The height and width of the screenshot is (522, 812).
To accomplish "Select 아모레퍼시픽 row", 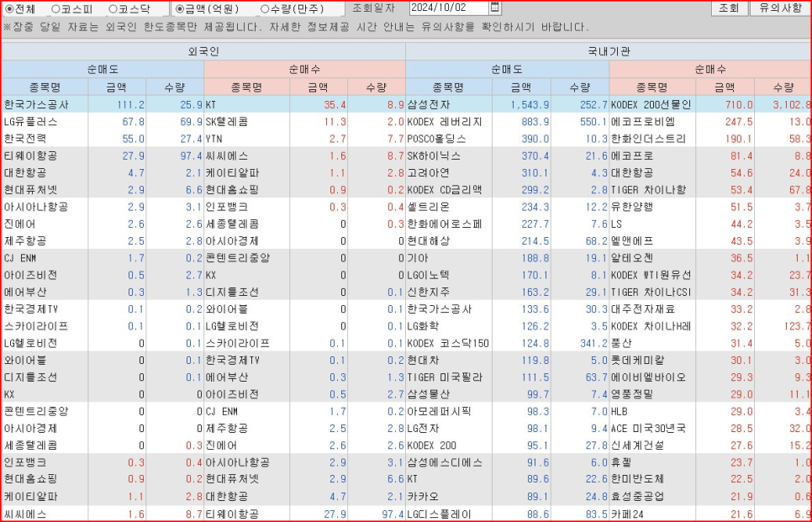I will point(507,411).
